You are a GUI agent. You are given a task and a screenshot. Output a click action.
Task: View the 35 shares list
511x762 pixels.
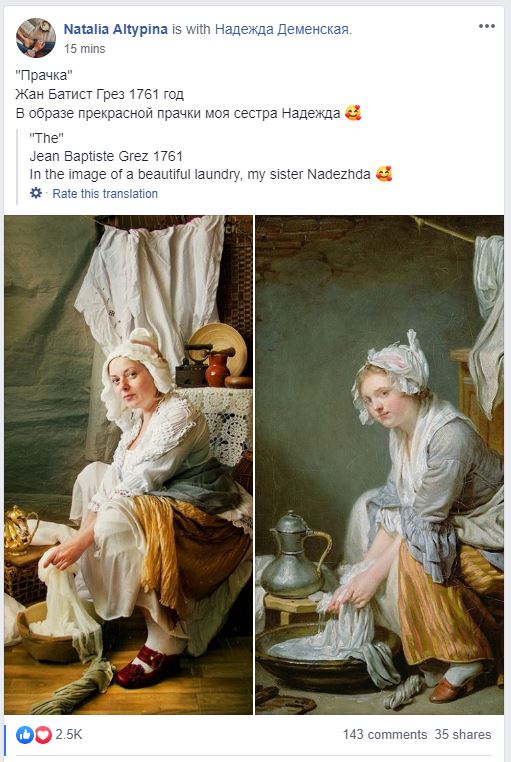tap(463, 734)
